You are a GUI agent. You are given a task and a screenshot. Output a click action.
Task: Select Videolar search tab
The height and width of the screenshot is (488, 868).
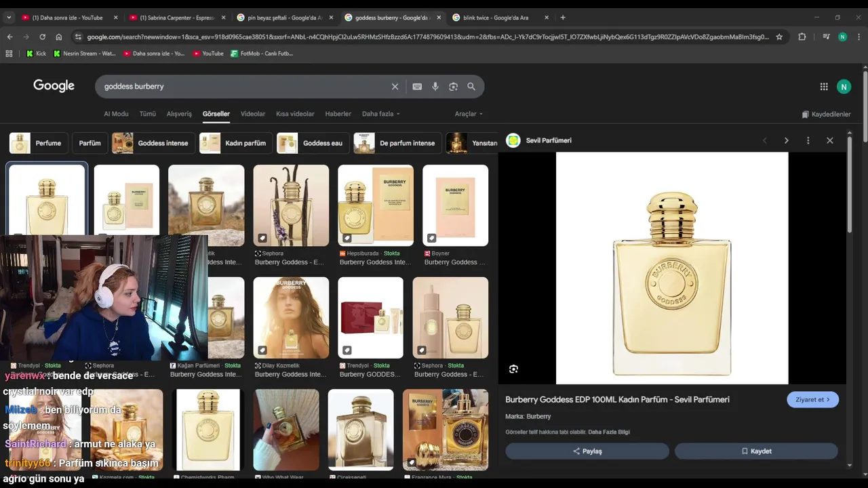pyautogui.click(x=253, y=114)
